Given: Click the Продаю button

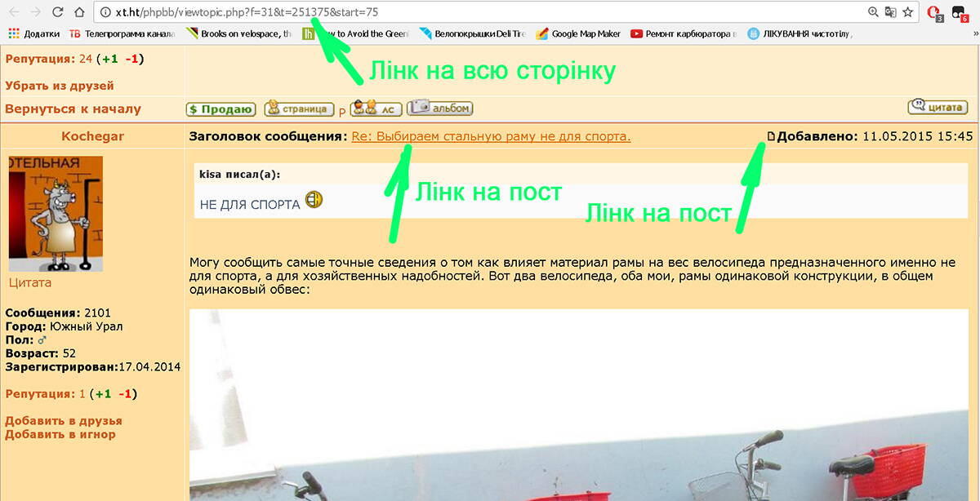Looking at the screenshot, I should pyautogui.click(x=220, y=109).
